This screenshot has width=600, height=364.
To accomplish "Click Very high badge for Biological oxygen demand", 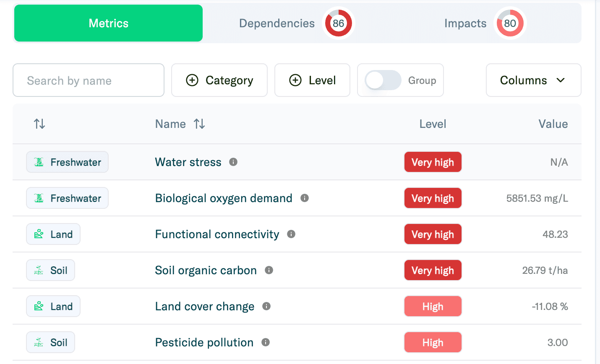I will click(433, 198).
